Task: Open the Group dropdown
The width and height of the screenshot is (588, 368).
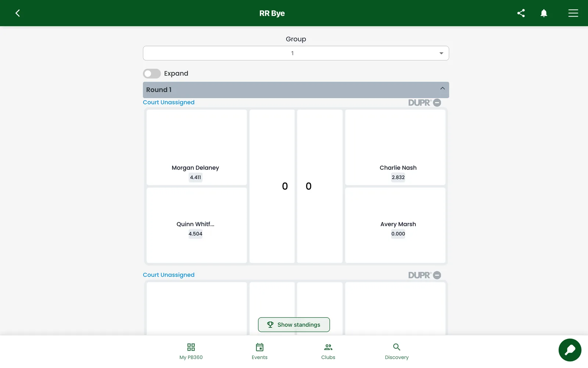Action: [296, 53]
